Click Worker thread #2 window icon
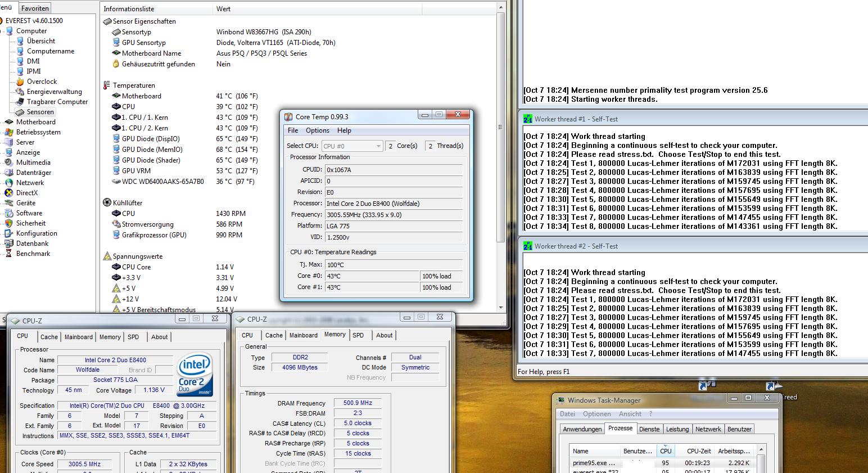The width and height of the screenshot is (868, 473). (x=528, y=246)
